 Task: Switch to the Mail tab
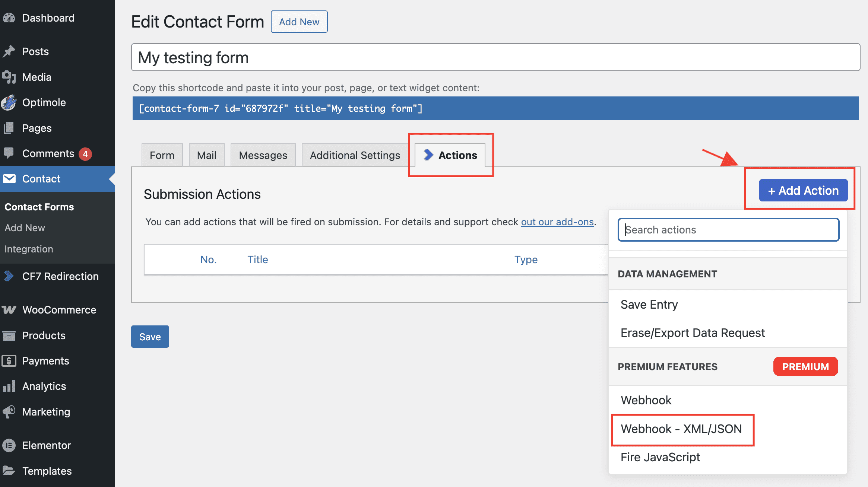pyautogui.click(x=206, y=155)
